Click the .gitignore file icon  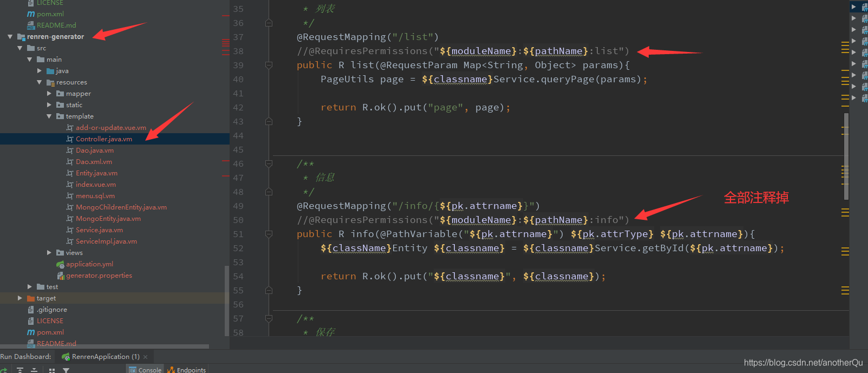(31, 310)
